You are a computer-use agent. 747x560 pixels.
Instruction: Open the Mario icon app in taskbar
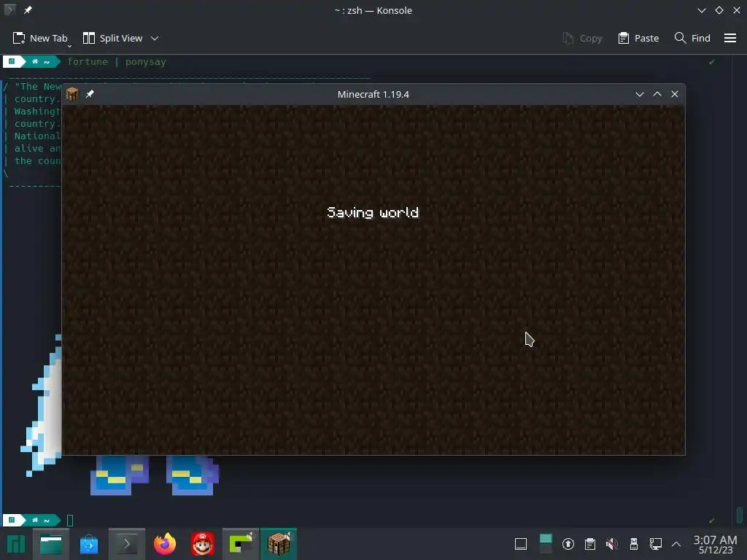point(203,544)
